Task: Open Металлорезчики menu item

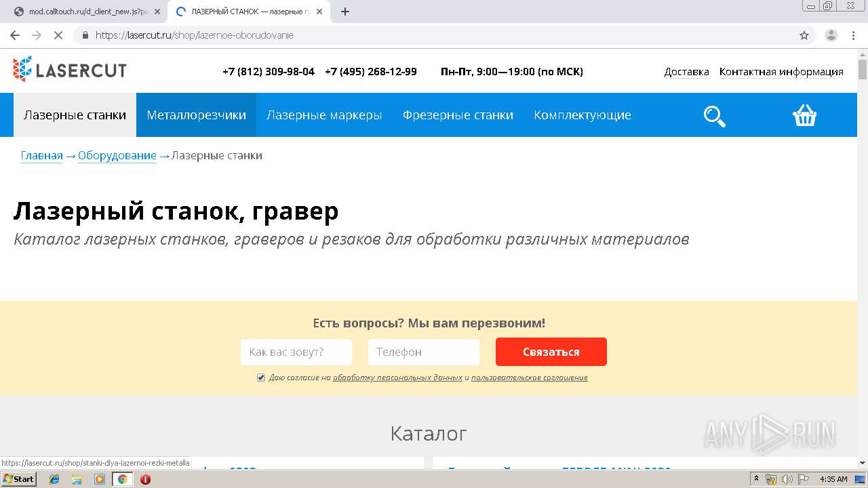Action: (x=196, y=115)
